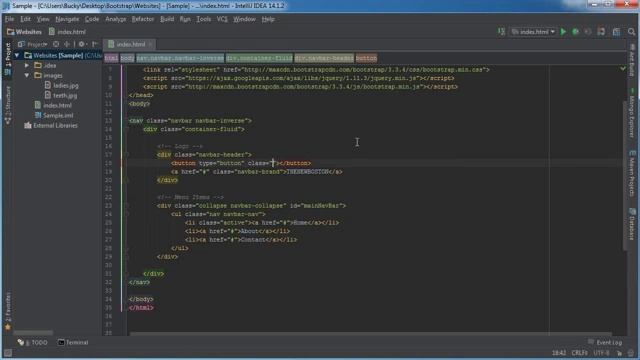Image resolution: width=640 pixels, height=360 pixels.
Task: Toggle tool window quick-access icon in bottom-left corner
Action: point(7,353)
